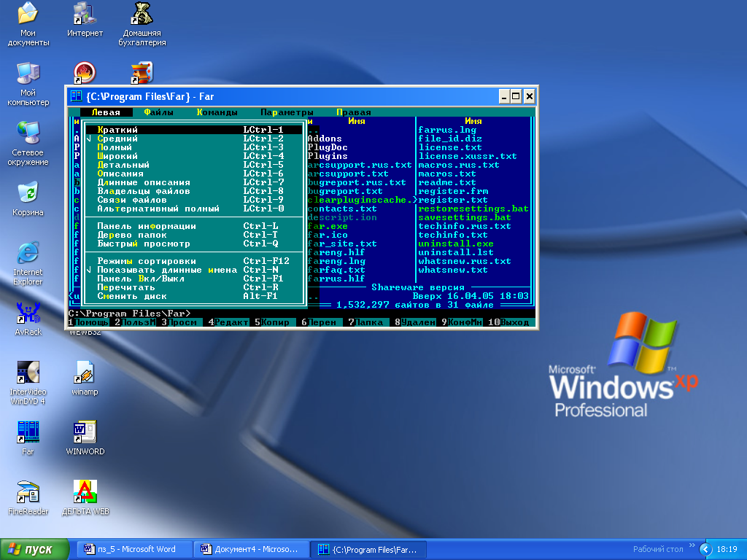The image size is (747, 560).
Task: Toggle Панель Вкл/Выкл menu entry
Action: point(194,279)
